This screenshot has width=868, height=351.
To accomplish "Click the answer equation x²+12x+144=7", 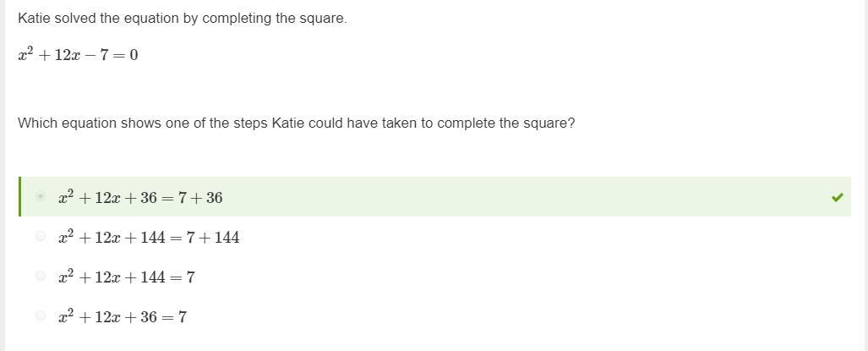I will [126, 277].
